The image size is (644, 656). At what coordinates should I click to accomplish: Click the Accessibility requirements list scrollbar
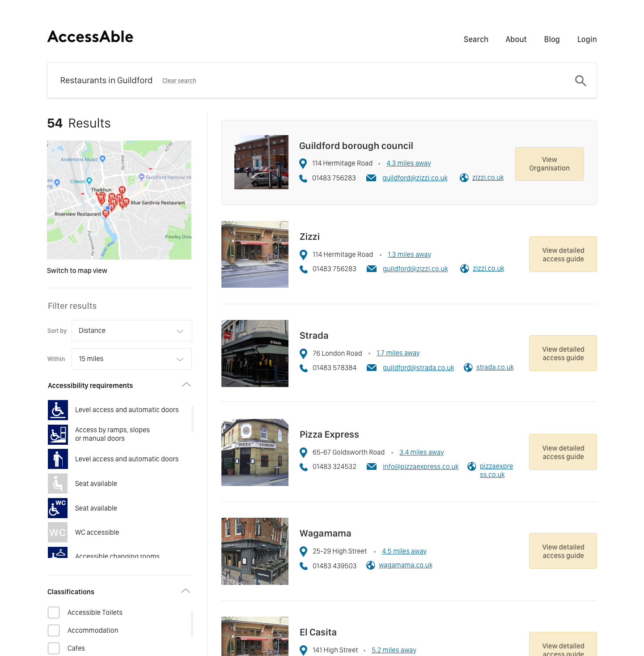192,419
